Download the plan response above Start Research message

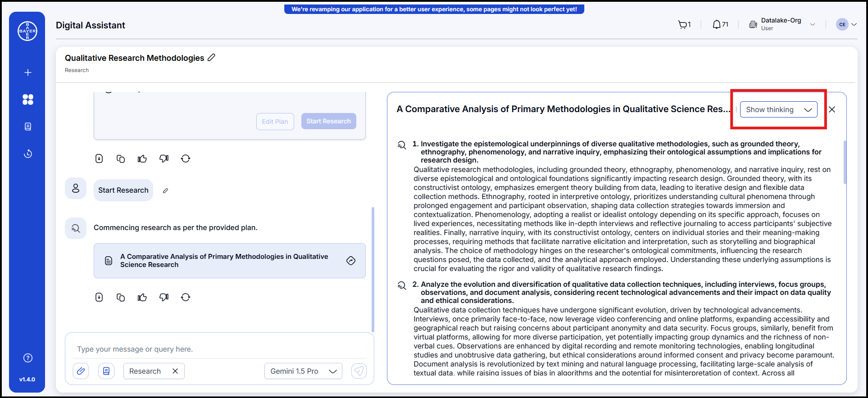[x=99, y=158]
